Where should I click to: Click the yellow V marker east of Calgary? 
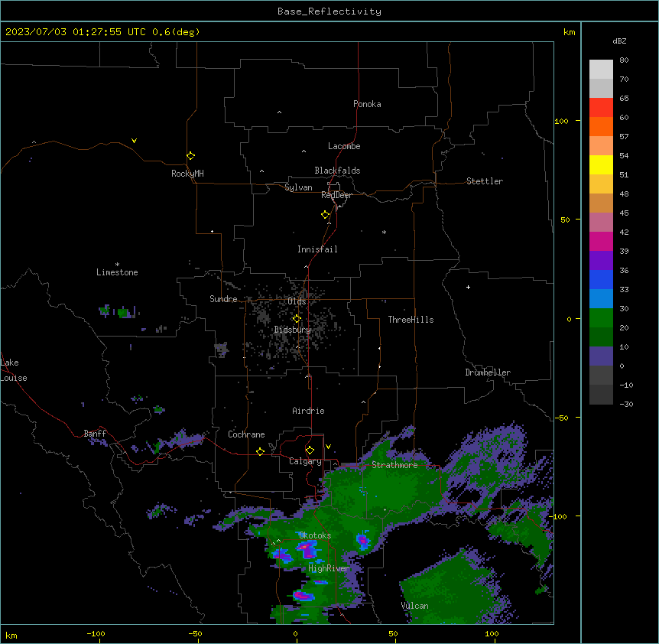coord(328,446)
